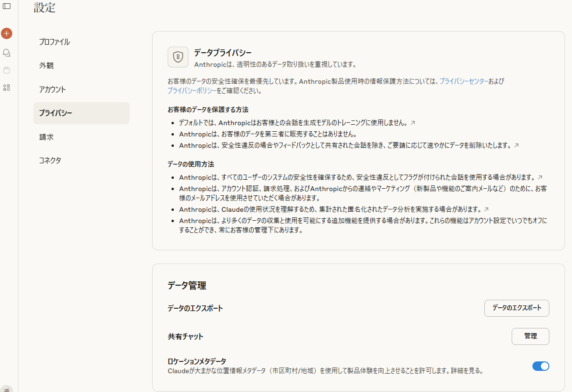Click the データプライバシー heading

223,53
